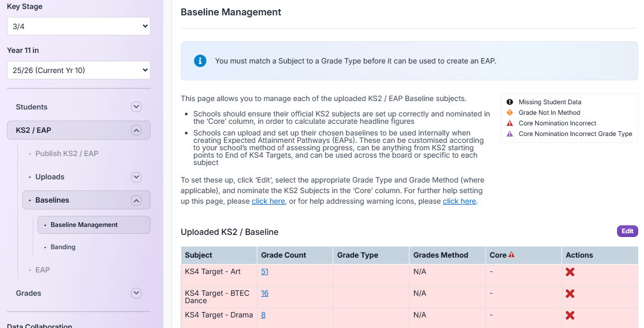This screenshot has width=644, height=328.
Task: Click the red X action for KS4 Target - Drama
Action: tap(570, 315)
